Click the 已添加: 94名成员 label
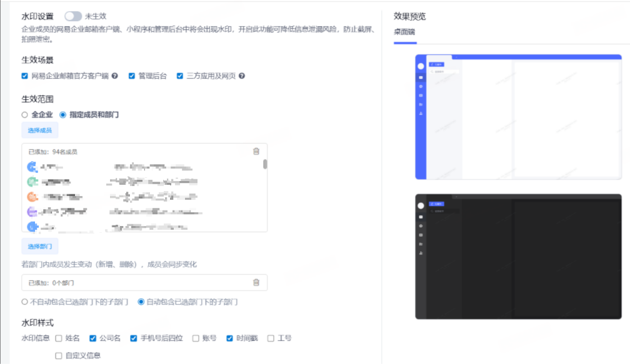This screenshot has height=364, width=630. tap(52, 152)
